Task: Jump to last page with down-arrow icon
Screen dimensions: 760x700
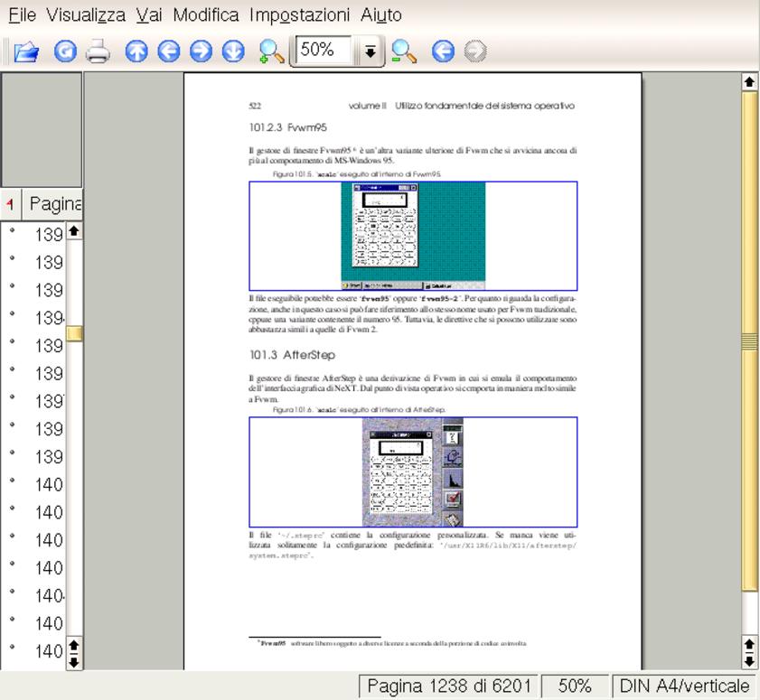Action: (x=233, y=52)
